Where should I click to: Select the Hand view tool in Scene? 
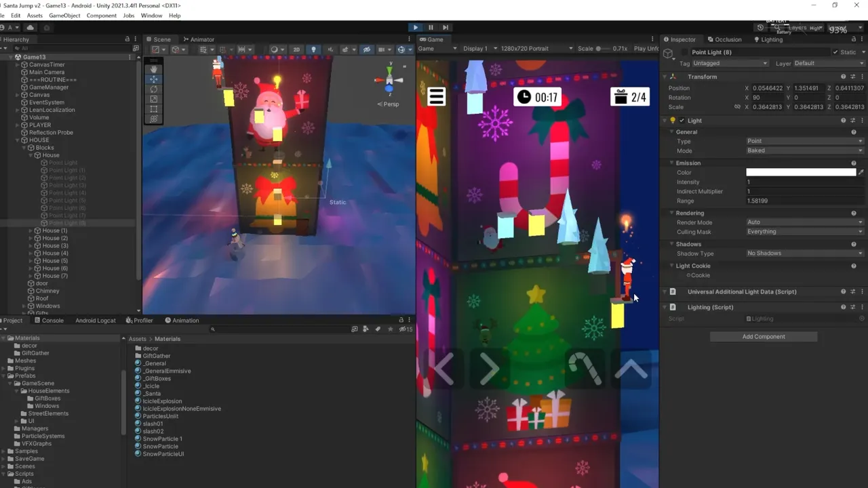tap(154, 68)
